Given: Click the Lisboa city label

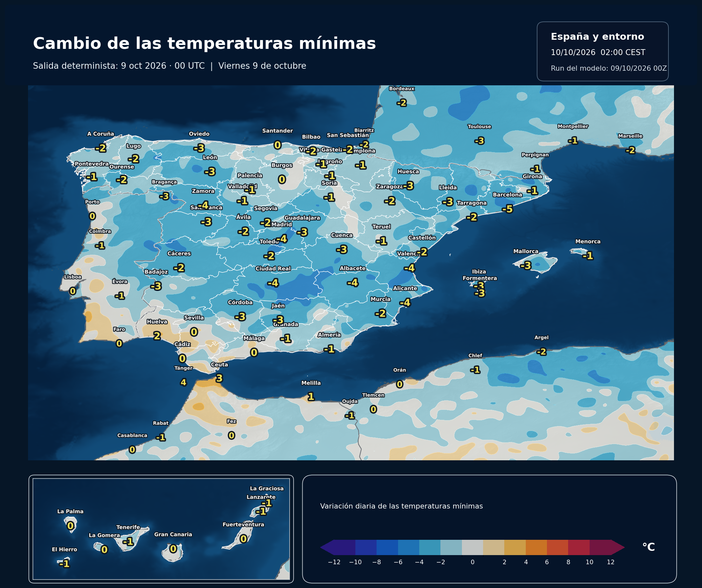Looking at the screenshot, I should pyautogui.click(x=73, y=277).
